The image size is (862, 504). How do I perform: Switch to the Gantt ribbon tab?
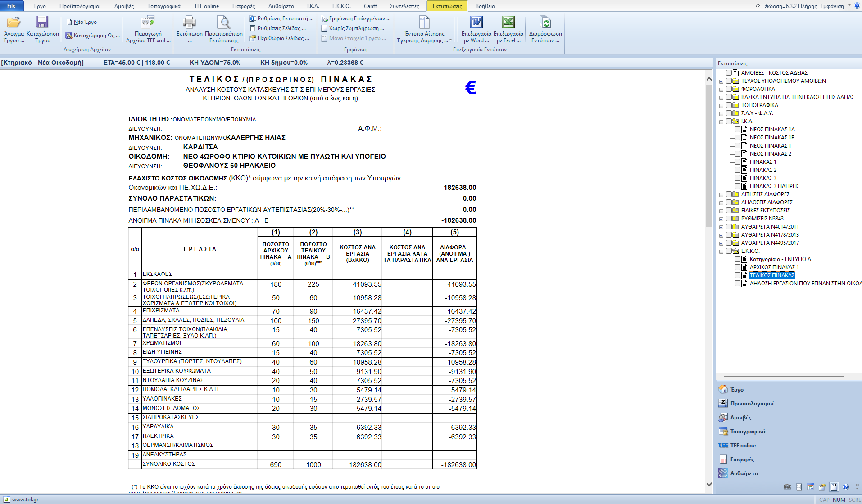(x=370, y=6)
